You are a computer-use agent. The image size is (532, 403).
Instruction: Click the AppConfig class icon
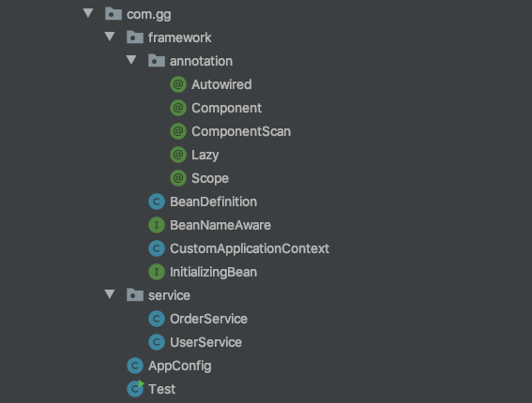[x=135, y=366]
